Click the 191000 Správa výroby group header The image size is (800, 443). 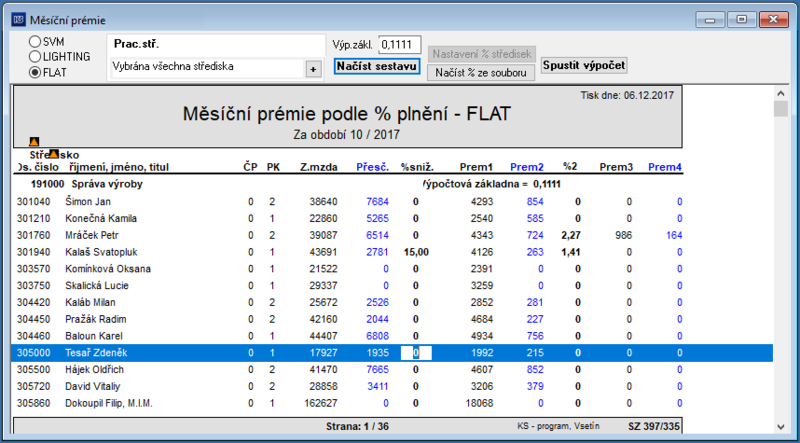click(x=87, y=184)
